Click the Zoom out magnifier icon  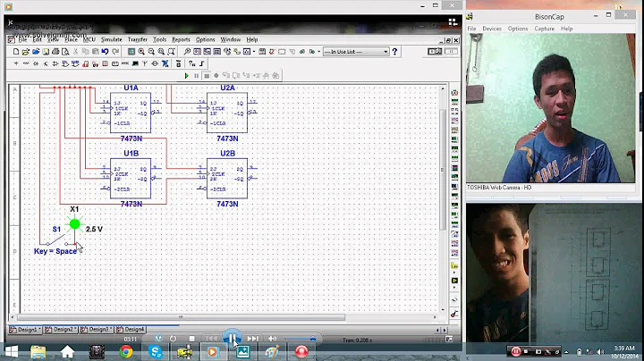151,52
